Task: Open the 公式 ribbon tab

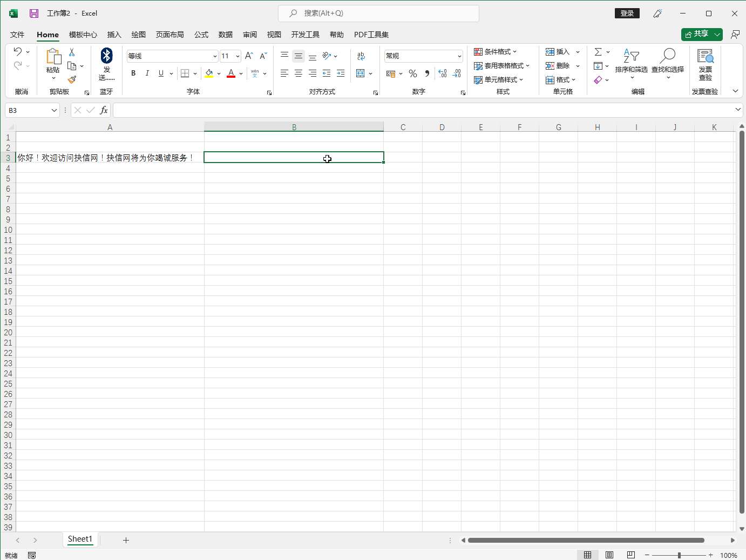Action: (x=201, y=35)
